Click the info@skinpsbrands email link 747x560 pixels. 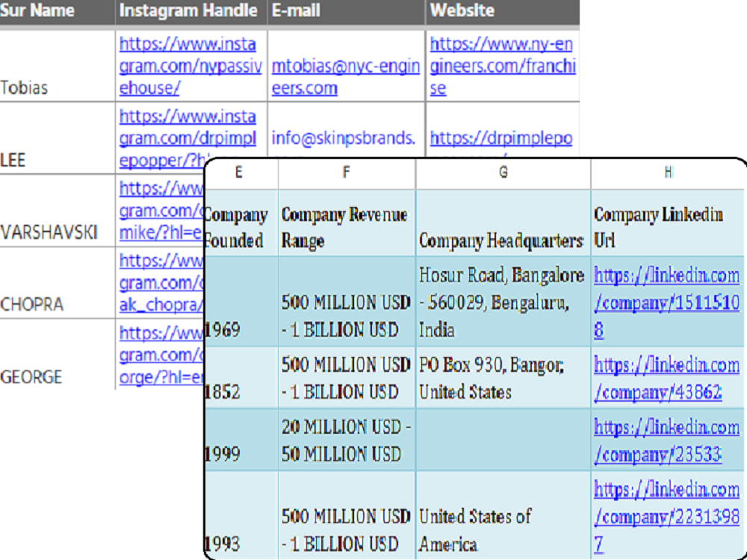344,139
